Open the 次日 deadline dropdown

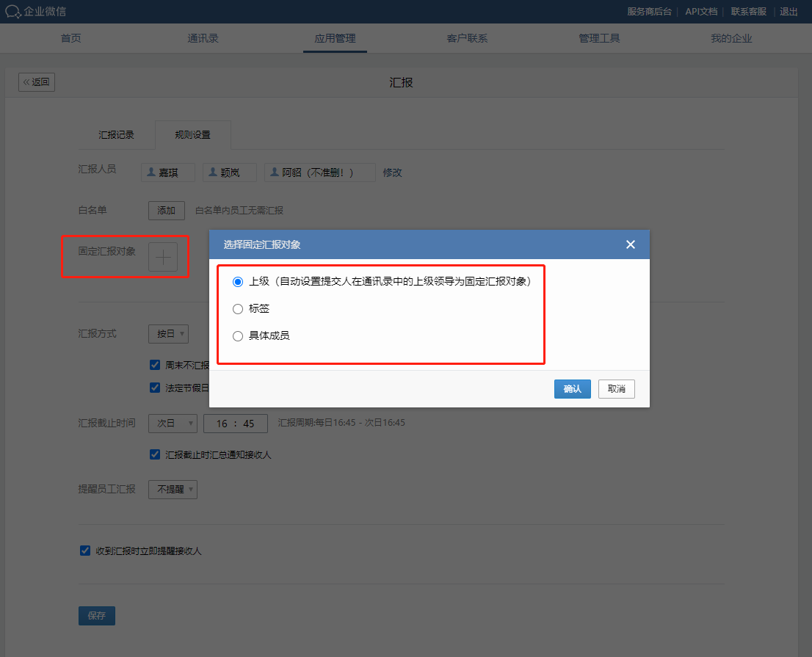pos(173,424)
